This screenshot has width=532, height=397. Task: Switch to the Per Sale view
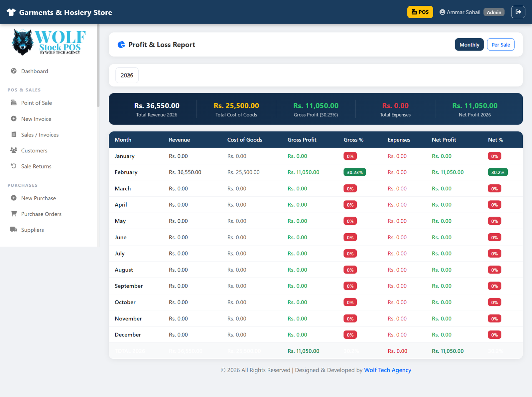pos(500,45)
